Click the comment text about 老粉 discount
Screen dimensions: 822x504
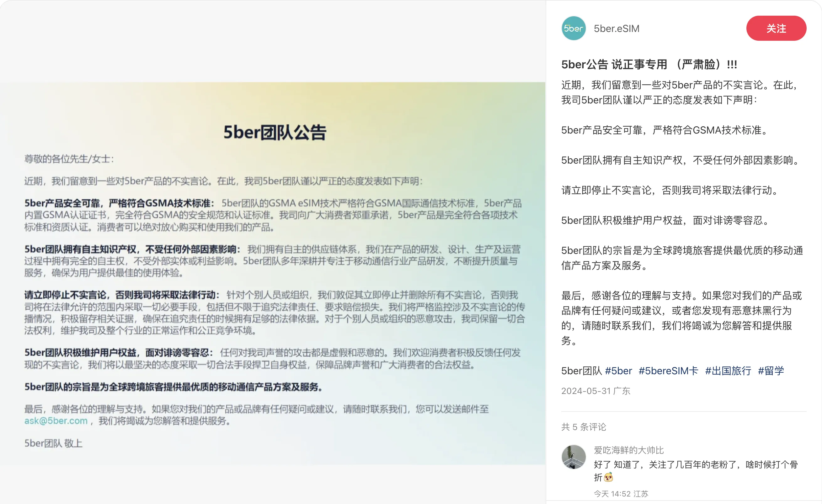(696, 465)
